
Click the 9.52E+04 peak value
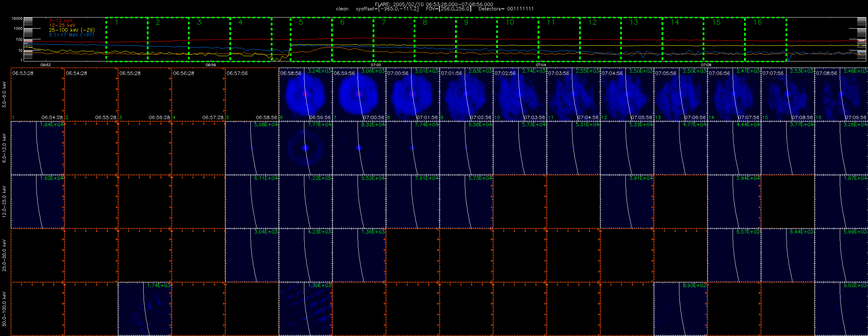[x=374, y=178]
